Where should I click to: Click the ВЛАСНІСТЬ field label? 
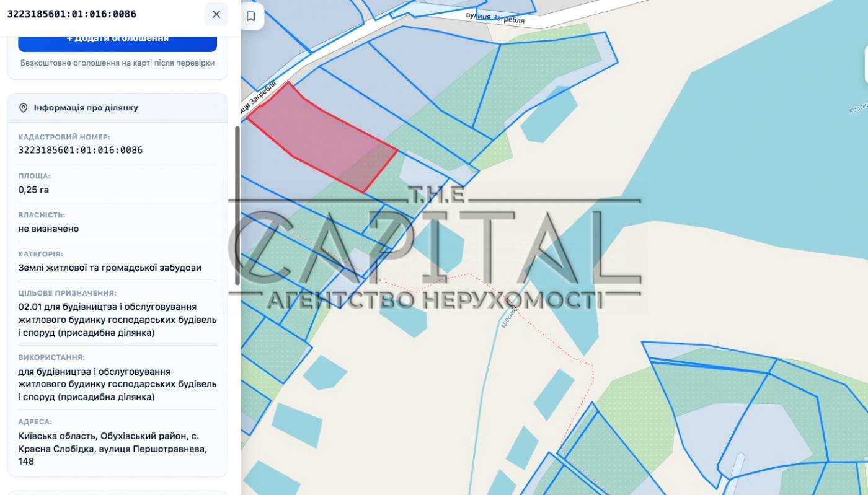pos(42,215)
